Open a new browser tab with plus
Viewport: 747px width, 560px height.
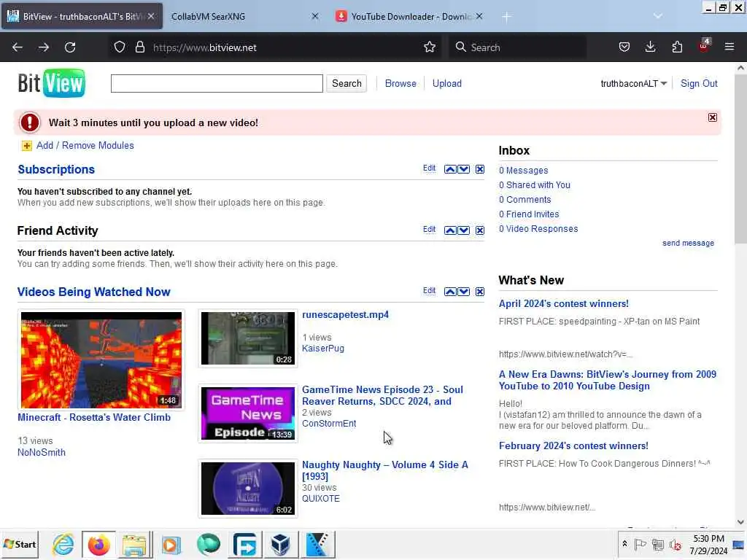[x=506, y=17]
